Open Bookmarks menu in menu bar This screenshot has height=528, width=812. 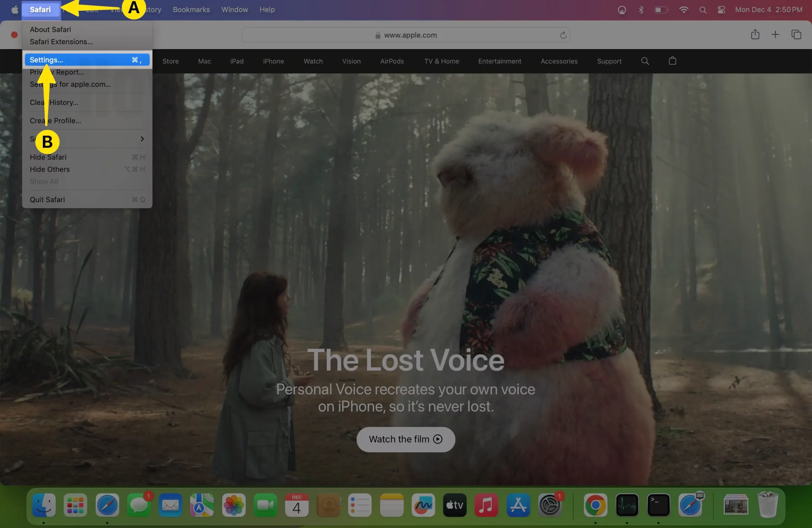coord(191,10)
